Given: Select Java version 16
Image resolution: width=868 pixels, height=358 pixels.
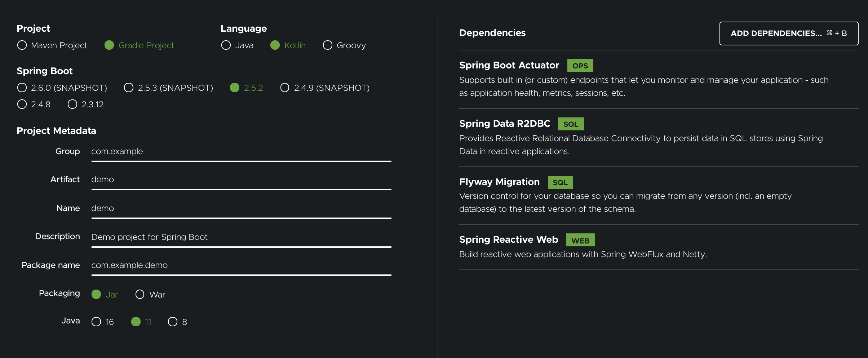Looking at the screenshot, I should pyautogui.click(x=96, y=322).
